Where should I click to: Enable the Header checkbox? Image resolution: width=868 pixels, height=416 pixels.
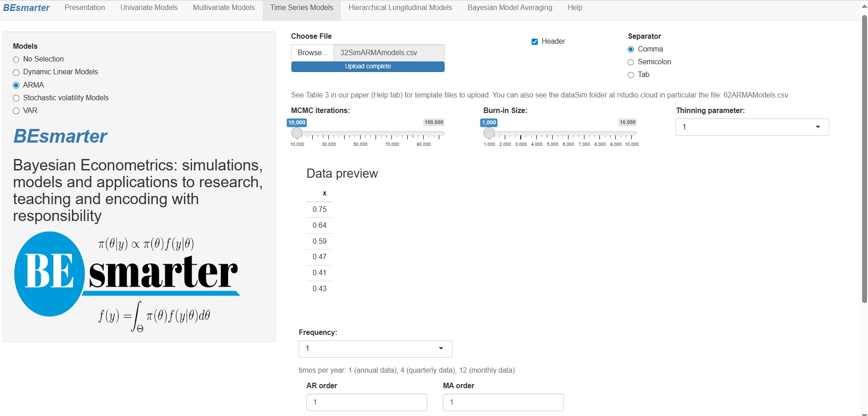click(535, 42)
